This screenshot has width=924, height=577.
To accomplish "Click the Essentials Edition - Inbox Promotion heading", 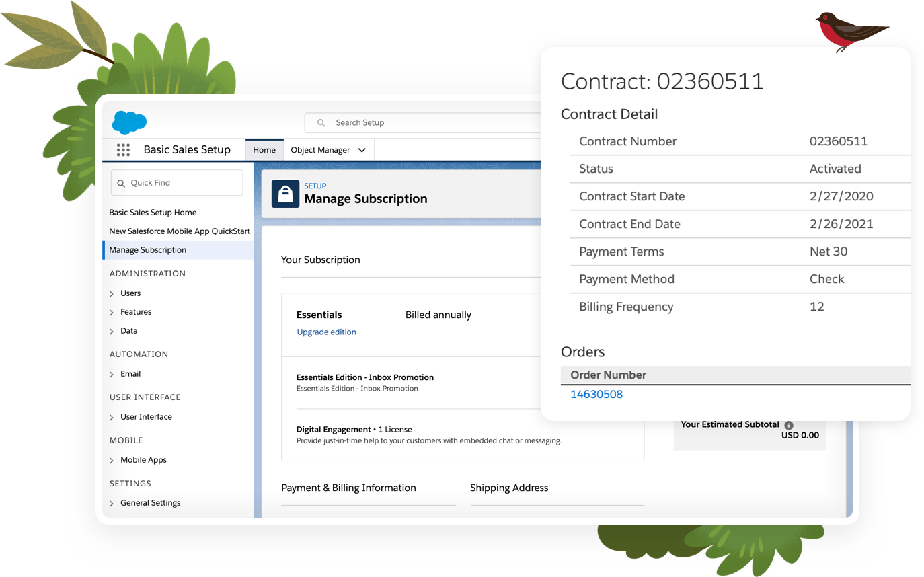I will pyautogui.click(x=365, y=377).
